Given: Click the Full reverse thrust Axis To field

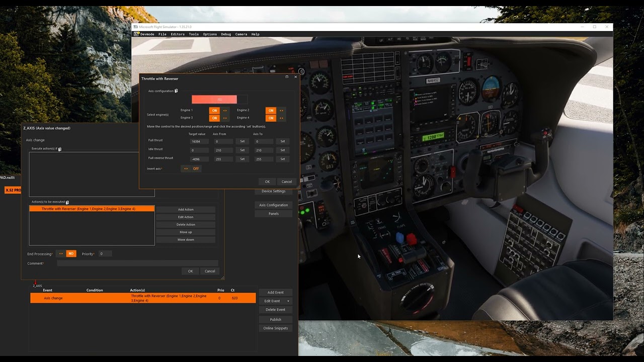Looking at the screenshot, I should pyautogui.click(x=264, y=159).
